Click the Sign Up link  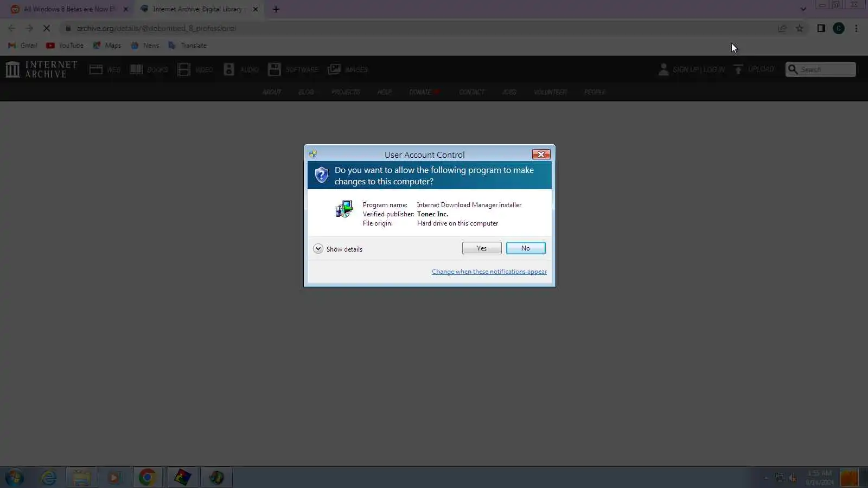click(x=686, y=69)
